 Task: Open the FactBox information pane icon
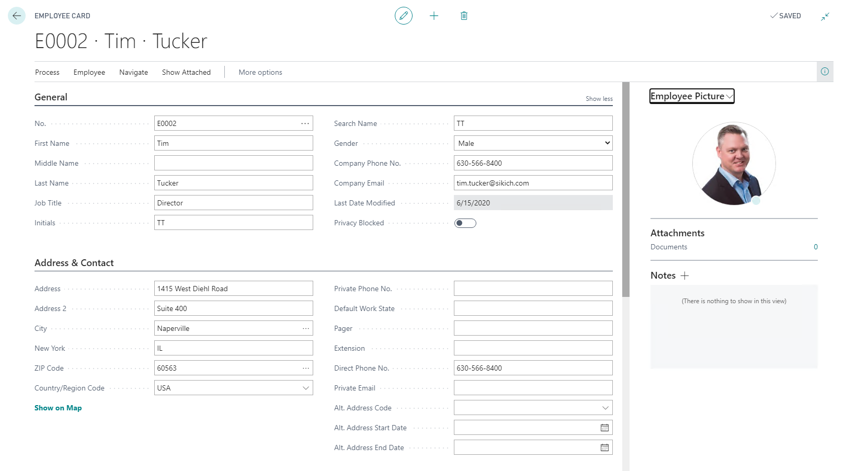(825, 72)
